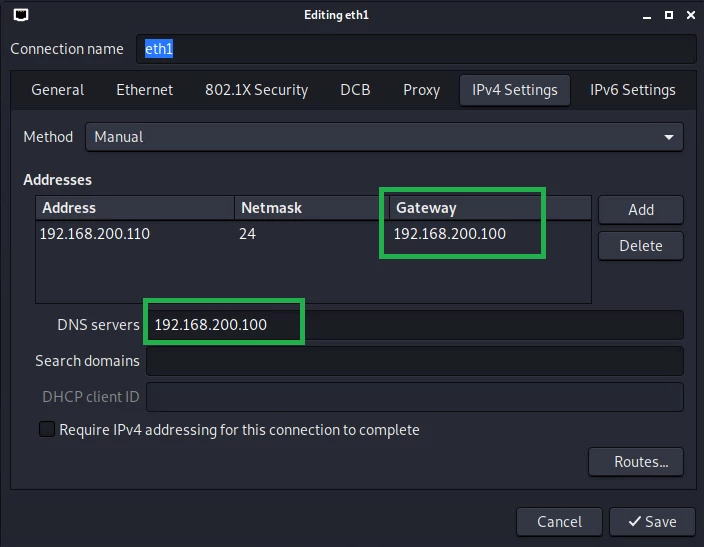Viewport: 704px width, 547px height.
Task: Open the Ethernet tab
Action: (145, 90)
